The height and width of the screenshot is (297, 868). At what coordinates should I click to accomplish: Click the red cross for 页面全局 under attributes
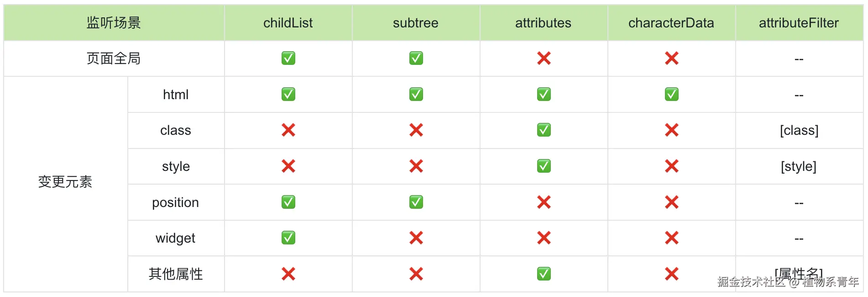point(544,58)
